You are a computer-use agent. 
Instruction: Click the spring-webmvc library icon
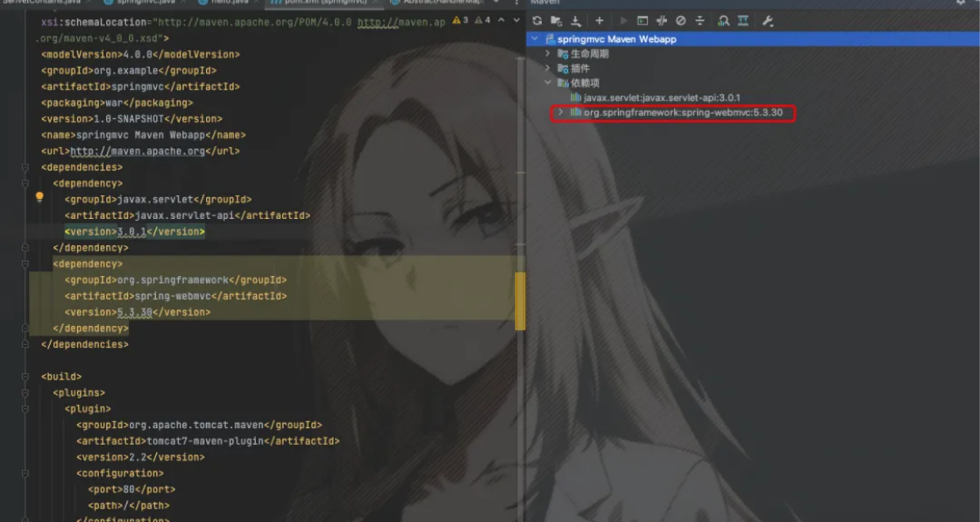(x=576, y=112)
